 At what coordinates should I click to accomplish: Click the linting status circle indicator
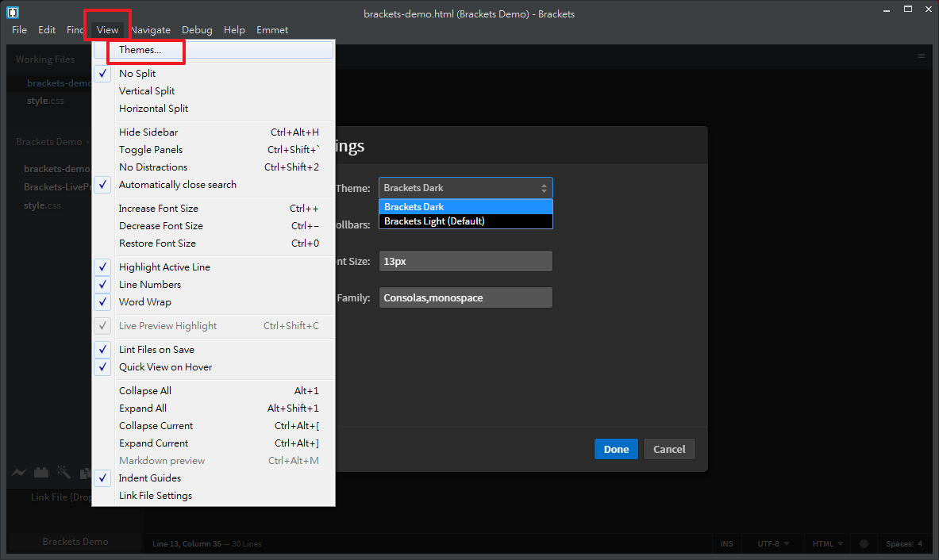(x=864, y=544)
